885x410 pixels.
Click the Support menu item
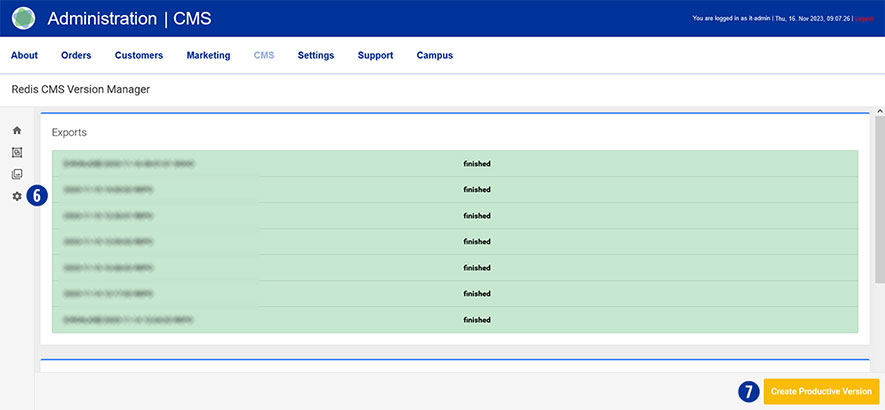pos(375,55)
